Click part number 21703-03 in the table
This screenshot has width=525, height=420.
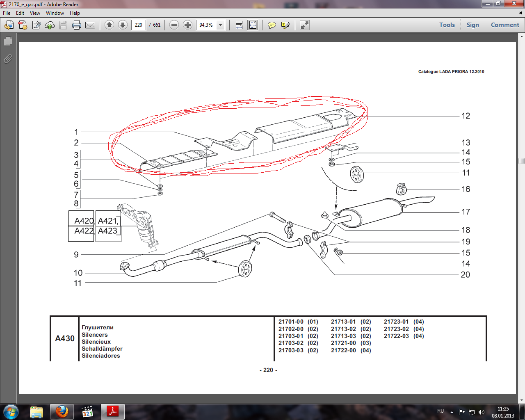[x=291, y=350]
